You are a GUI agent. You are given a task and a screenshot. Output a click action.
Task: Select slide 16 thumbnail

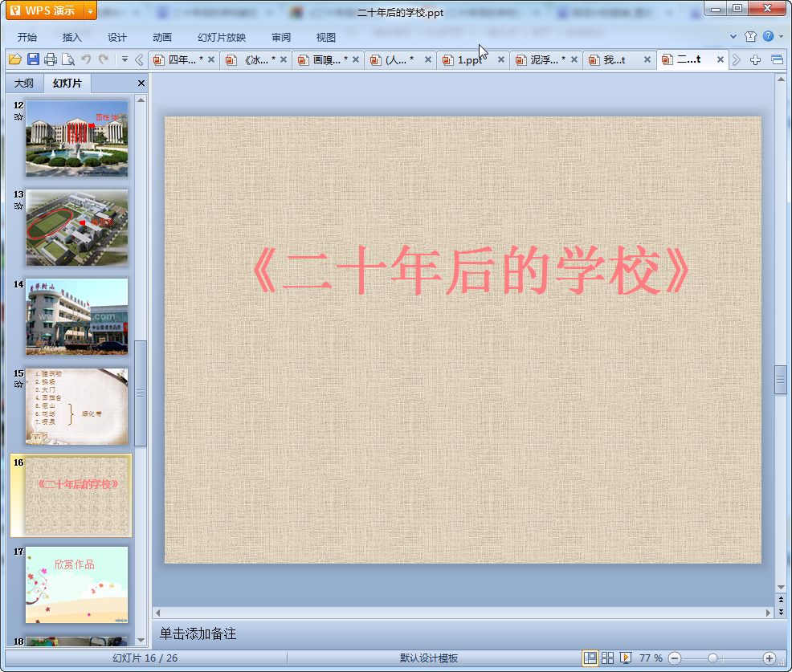tap(77, 495)
